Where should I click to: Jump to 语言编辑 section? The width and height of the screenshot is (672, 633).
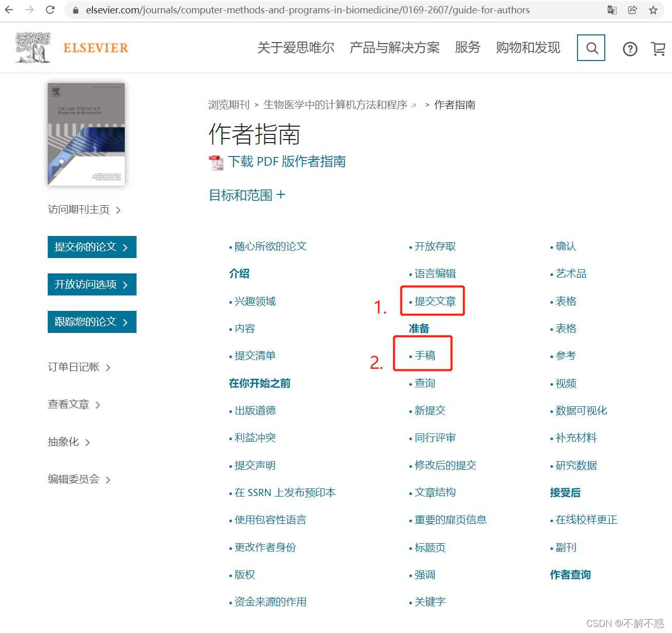pos(435,273)
